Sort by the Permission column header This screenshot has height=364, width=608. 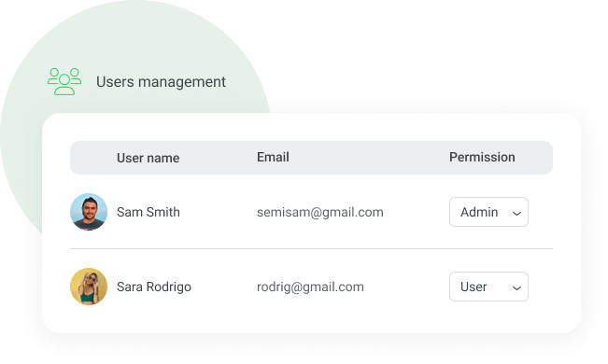click(482, 157)
